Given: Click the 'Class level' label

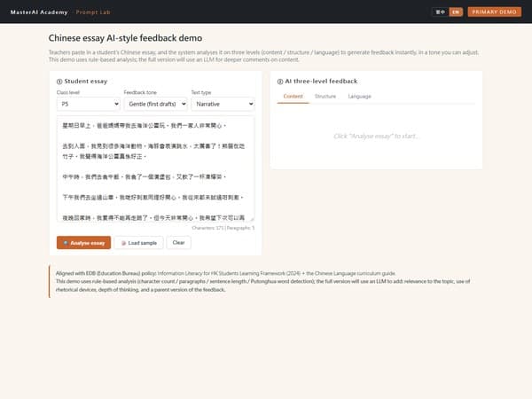Looking at the screenshot, I should point(68,92).
